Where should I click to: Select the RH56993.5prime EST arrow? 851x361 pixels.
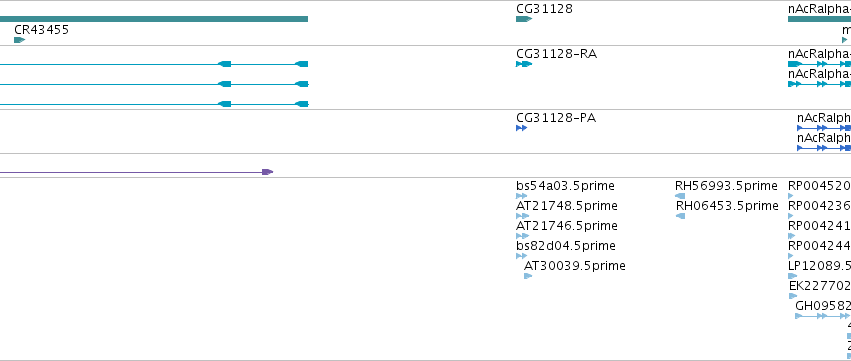680,196
